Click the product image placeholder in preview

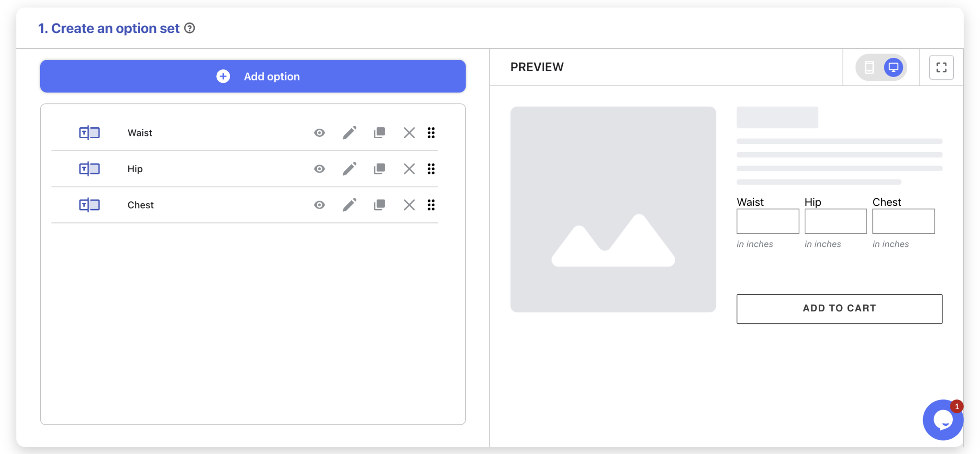click(613, 209)
